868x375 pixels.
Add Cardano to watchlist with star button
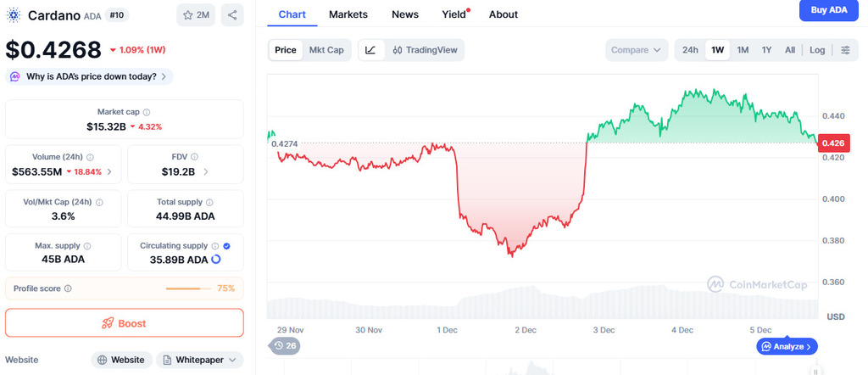pyautogui.click(x=196, y=15)
